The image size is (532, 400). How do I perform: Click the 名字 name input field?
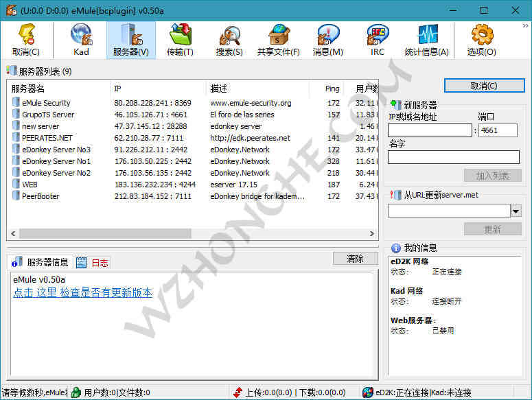(x=454, y=157)
